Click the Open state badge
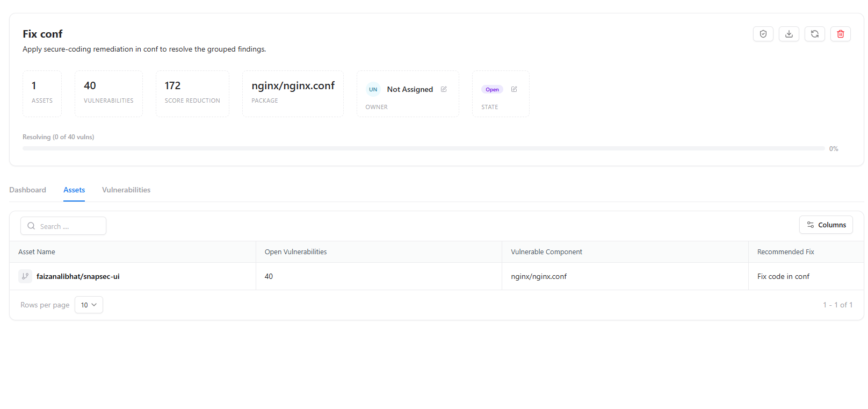Image resolution: width=868 pixels, height=409 pixels. (492, 89)
